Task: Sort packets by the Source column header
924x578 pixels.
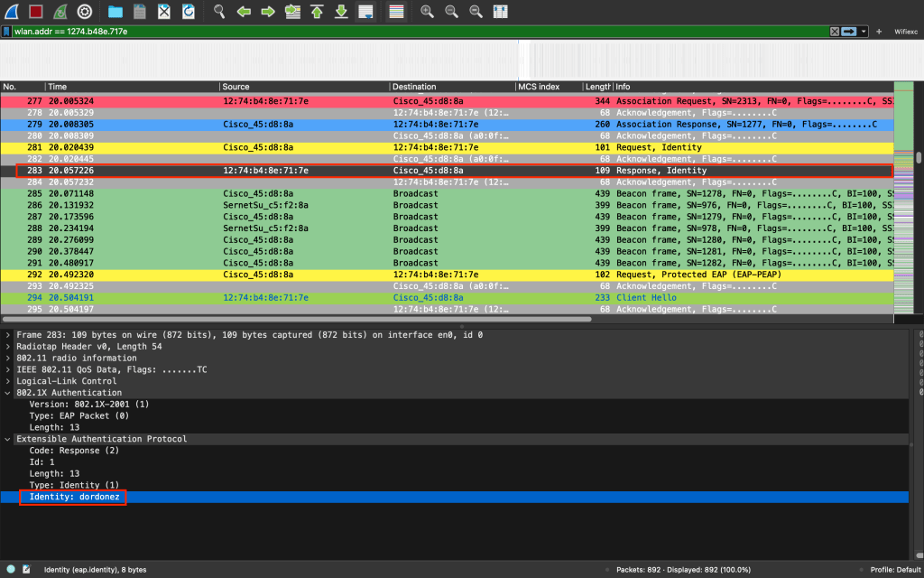Action: click(x=305, y=87)
